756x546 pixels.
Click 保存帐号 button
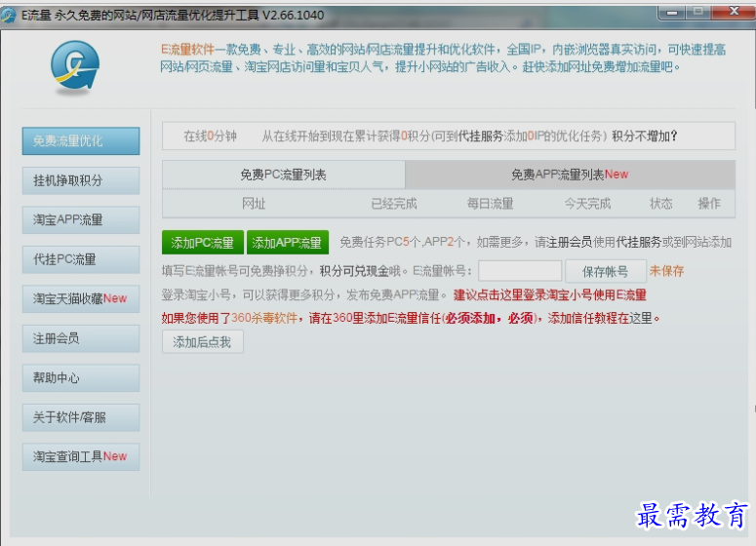point(606,271)
